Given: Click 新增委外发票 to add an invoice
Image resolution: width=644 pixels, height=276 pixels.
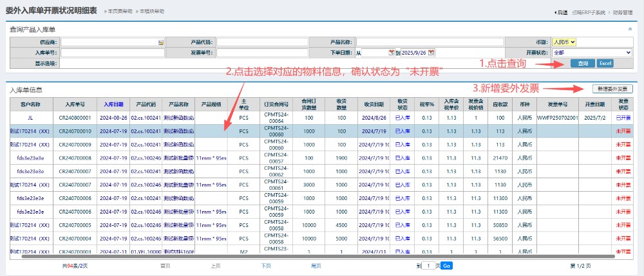Looking at the screenshot, I should [x=612, y=89].
